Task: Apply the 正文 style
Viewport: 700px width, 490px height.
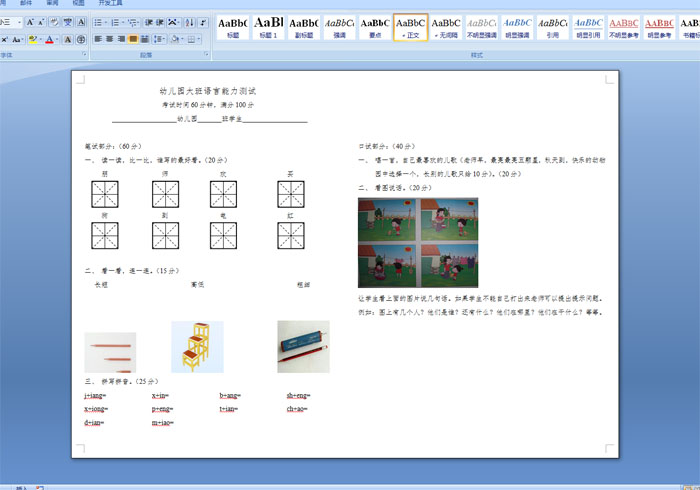Action: [410, 27]
